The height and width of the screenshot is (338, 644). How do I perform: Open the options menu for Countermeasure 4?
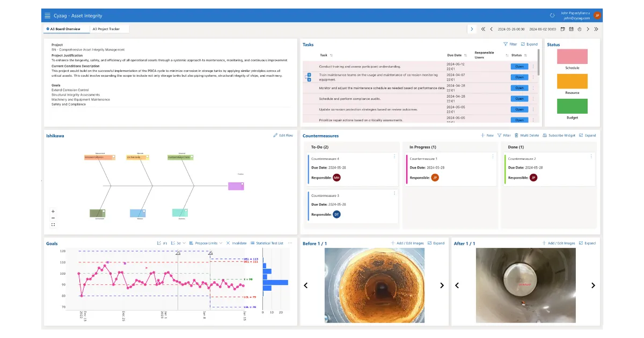[394, 156]
